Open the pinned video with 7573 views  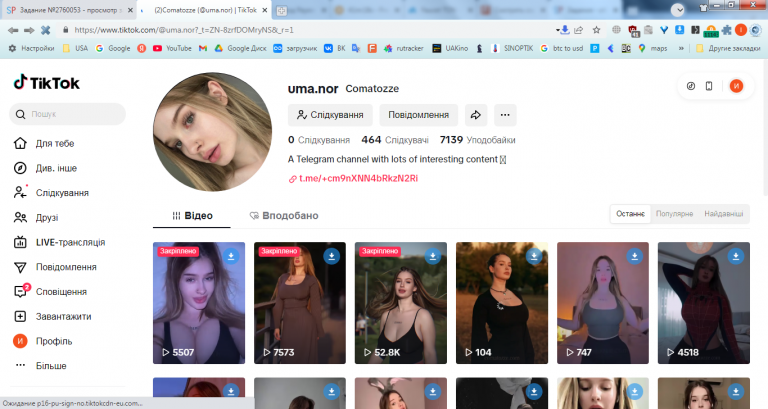tap(300, 303)
